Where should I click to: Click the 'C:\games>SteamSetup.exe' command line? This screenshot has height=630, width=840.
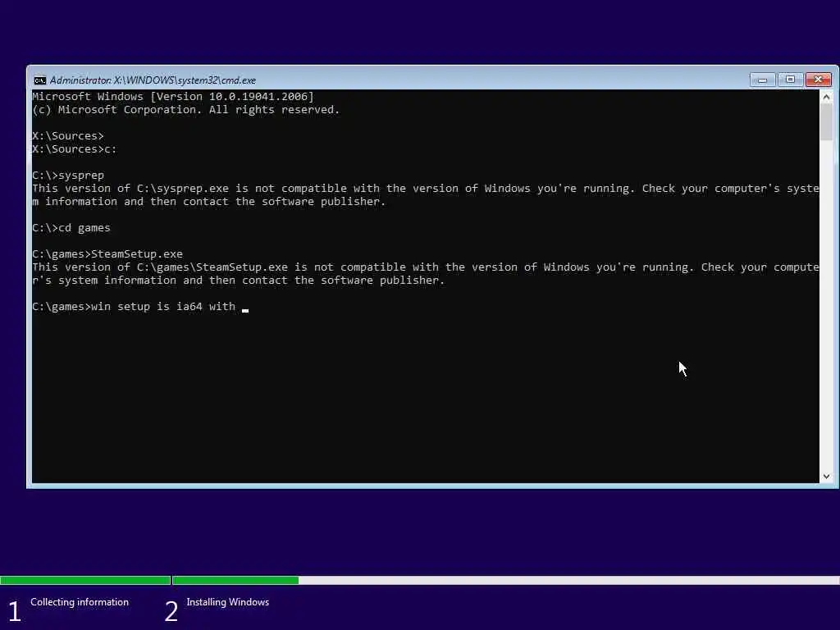tap(107, 254)
